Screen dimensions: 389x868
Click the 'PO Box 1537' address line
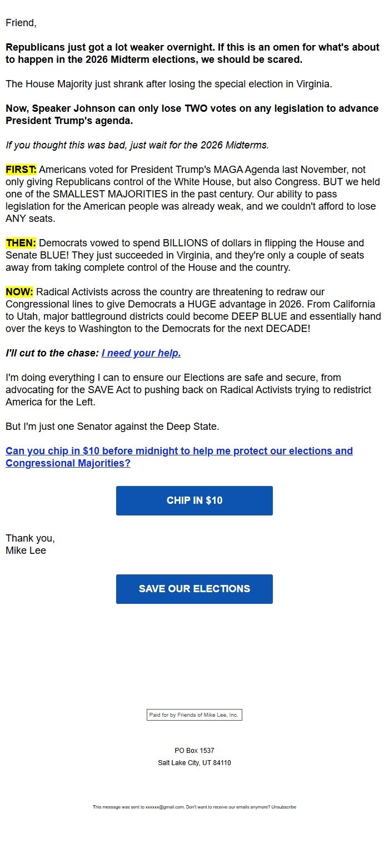click(194, 751)
